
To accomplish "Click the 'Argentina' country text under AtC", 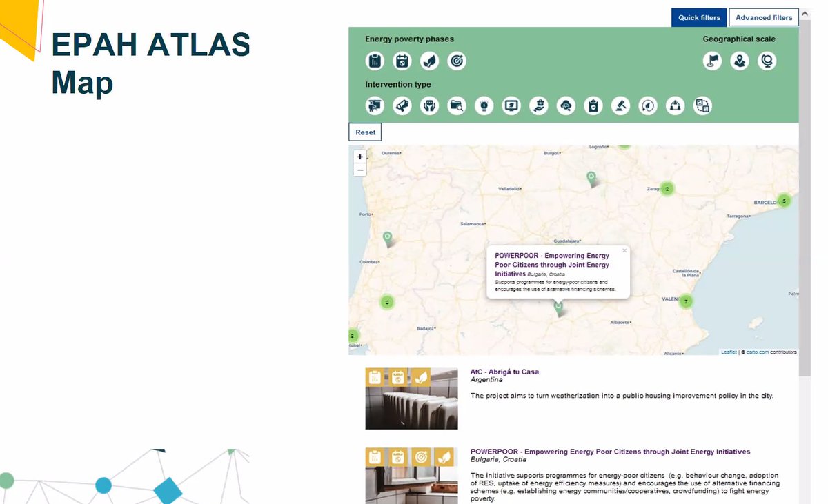I will pos(486,380).
